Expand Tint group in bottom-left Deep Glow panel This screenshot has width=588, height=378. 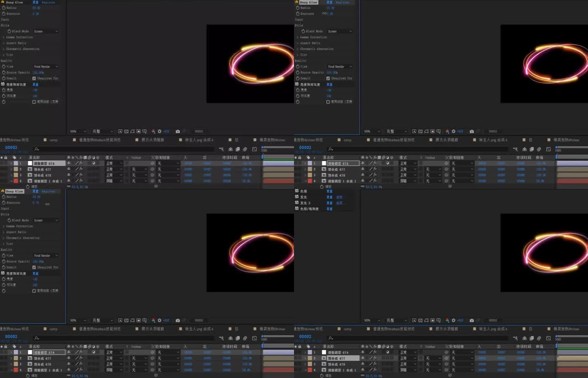4,244
